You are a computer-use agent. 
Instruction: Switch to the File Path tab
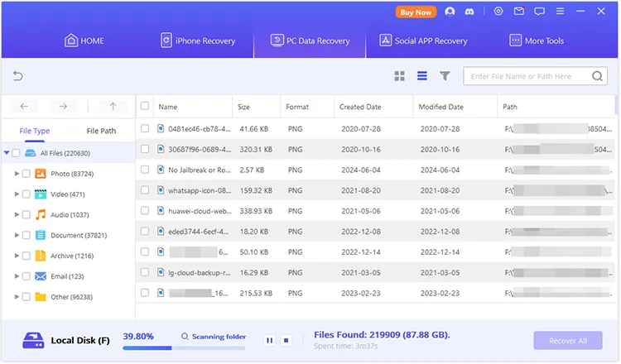click(x=101, y=131)
